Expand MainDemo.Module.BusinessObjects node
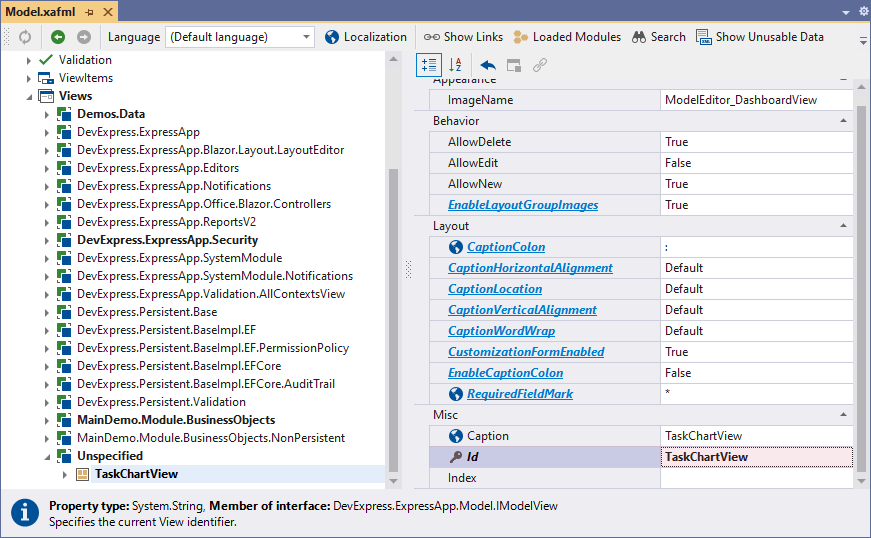This screenshot has width=871, height=538. coord(47,420)
